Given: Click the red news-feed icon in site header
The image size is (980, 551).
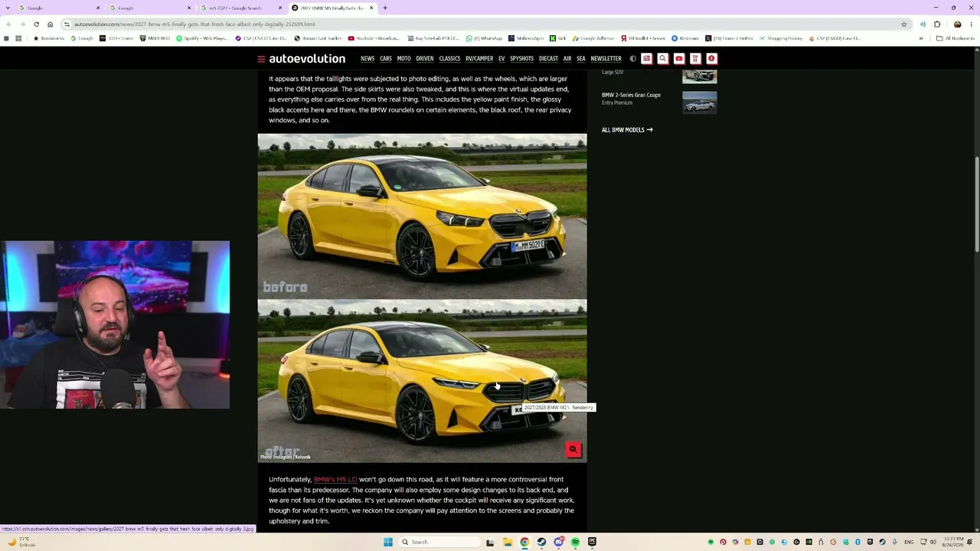Looking at the screenshot, I should (646, 59).
